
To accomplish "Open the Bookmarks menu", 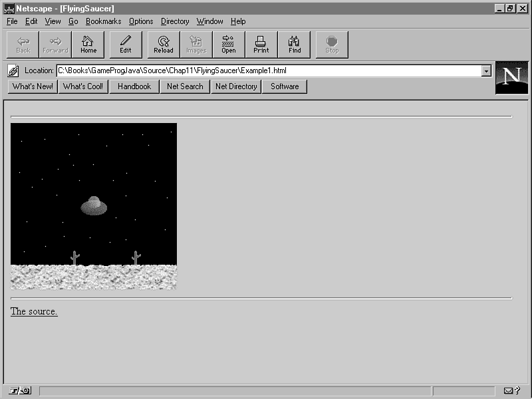I will (x=103, y=21).
